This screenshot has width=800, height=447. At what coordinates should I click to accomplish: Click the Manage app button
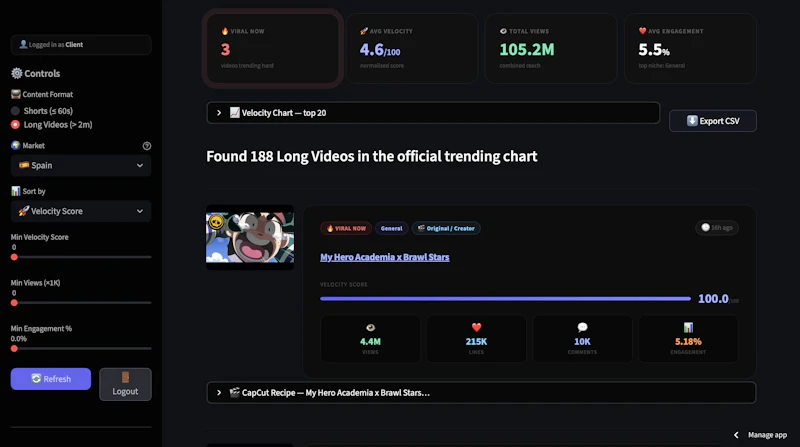(x=767, y=435)
